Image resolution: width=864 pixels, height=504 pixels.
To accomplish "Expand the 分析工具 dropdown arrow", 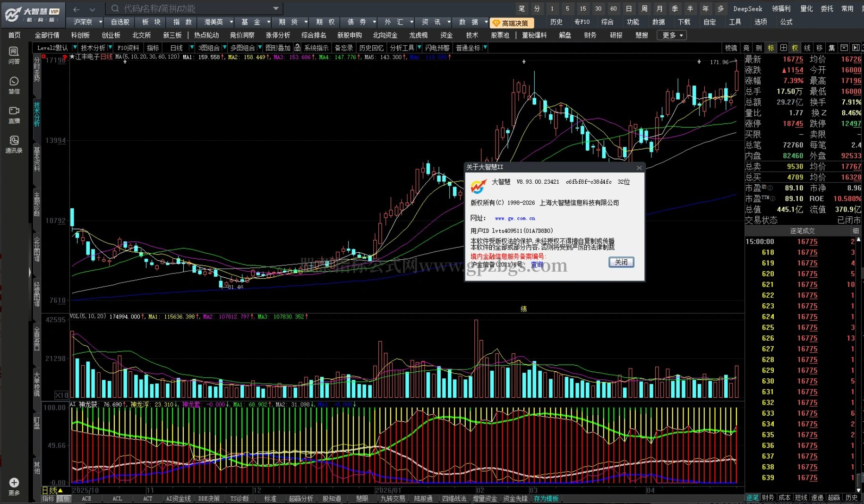I will [419, 48].
